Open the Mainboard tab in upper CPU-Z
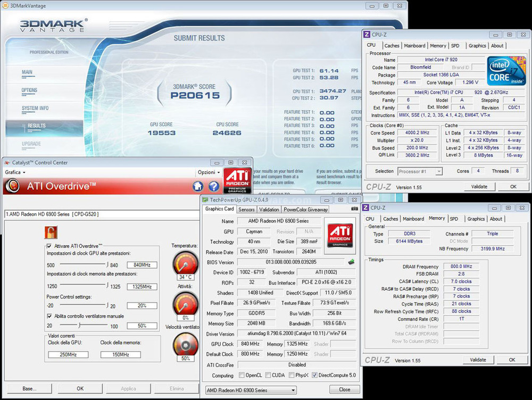This screenshot has height=400, width=532. click(x=414, y=45)
